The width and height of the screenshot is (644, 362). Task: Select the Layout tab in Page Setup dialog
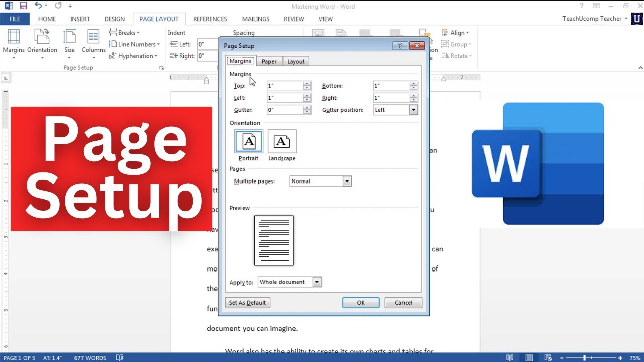[x=296, y=61]
